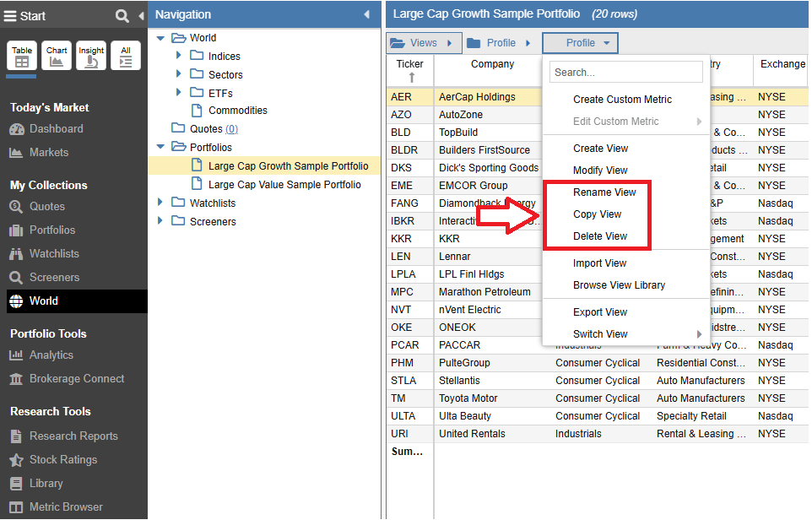Open the Start hamburger menu
This screenshot has width=812, height=520.
tap(10, 16)
